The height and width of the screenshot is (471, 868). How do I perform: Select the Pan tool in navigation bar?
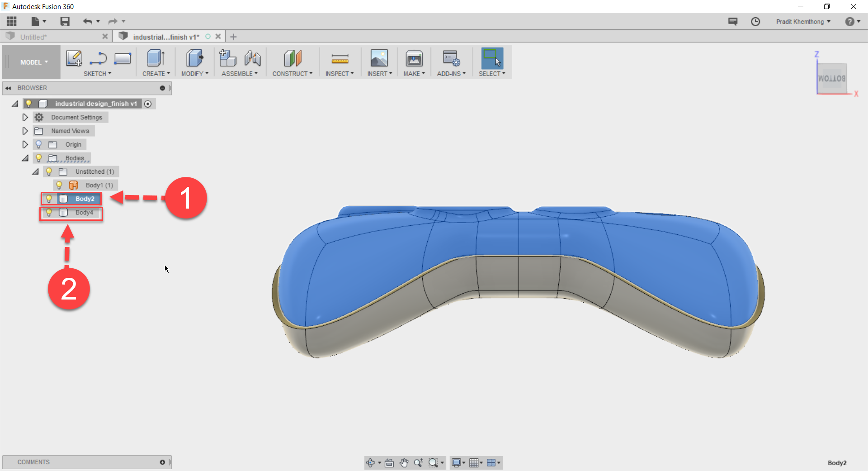pos(404,462)
